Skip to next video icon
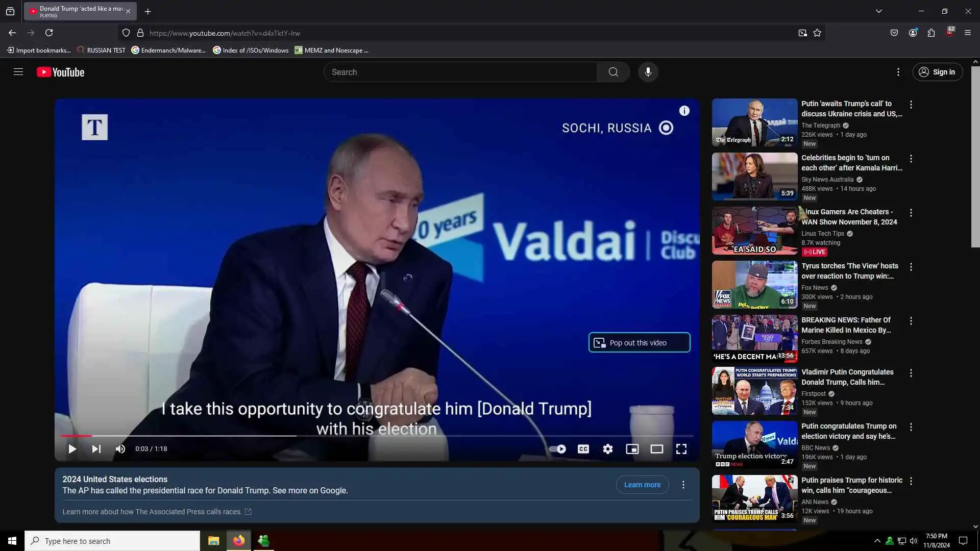 (x=96, y=449)
